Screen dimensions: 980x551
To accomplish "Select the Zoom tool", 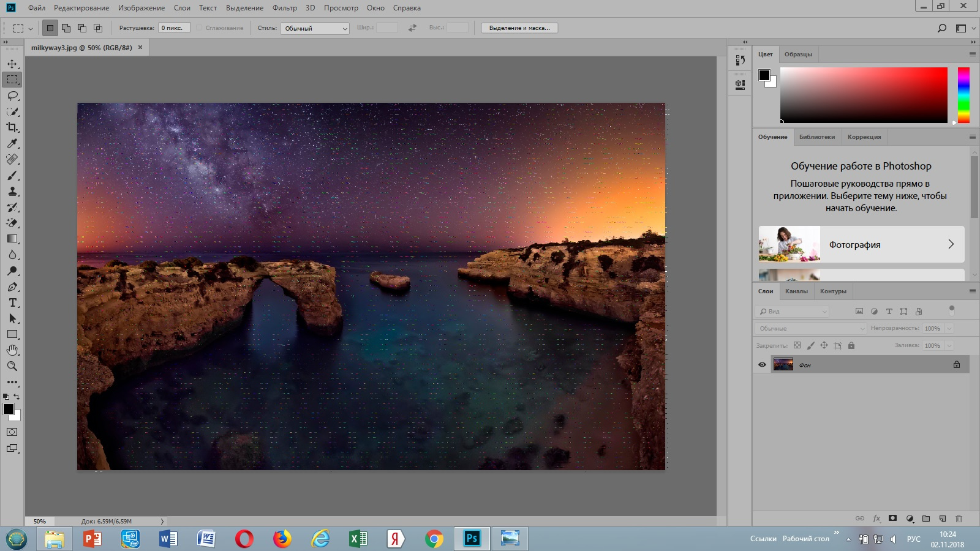I will point(12,366).
